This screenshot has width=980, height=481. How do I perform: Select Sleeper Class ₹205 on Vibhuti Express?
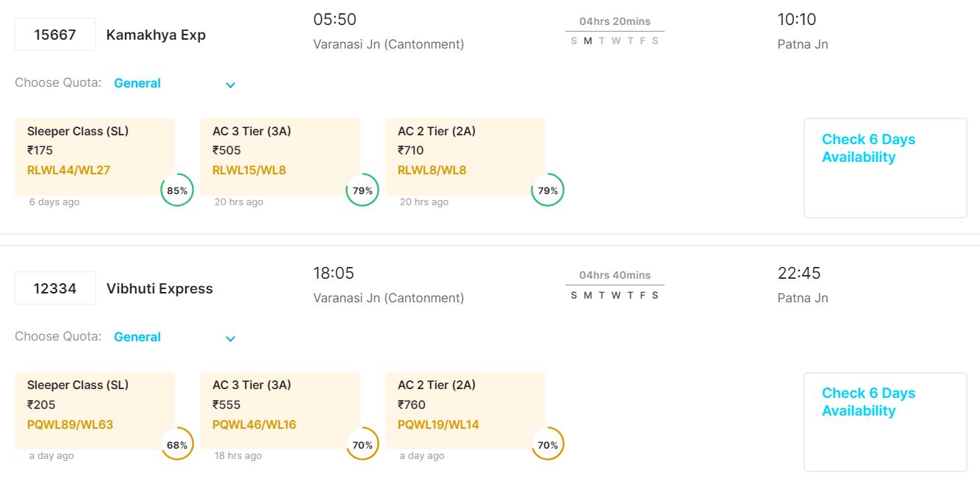click(x=95, y=410)
